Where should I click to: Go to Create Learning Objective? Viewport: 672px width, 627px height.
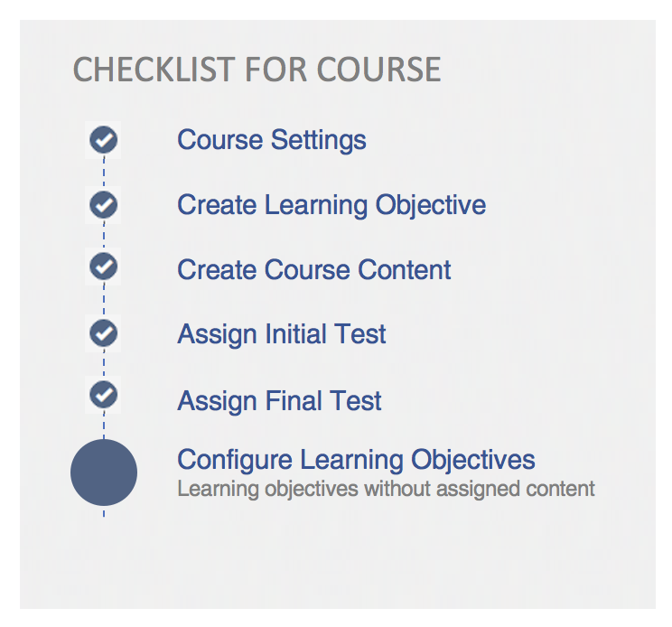[331, 205]
